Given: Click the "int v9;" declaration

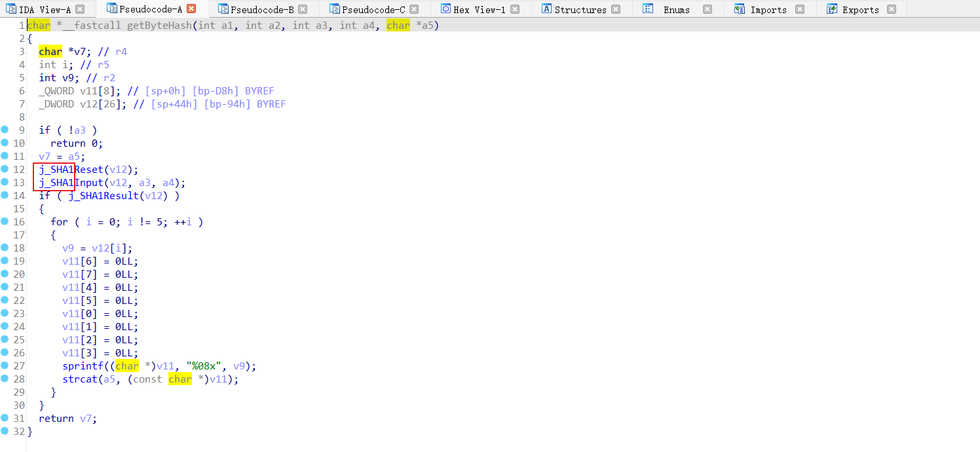Looking at the screenshot, I should [59, 78].
